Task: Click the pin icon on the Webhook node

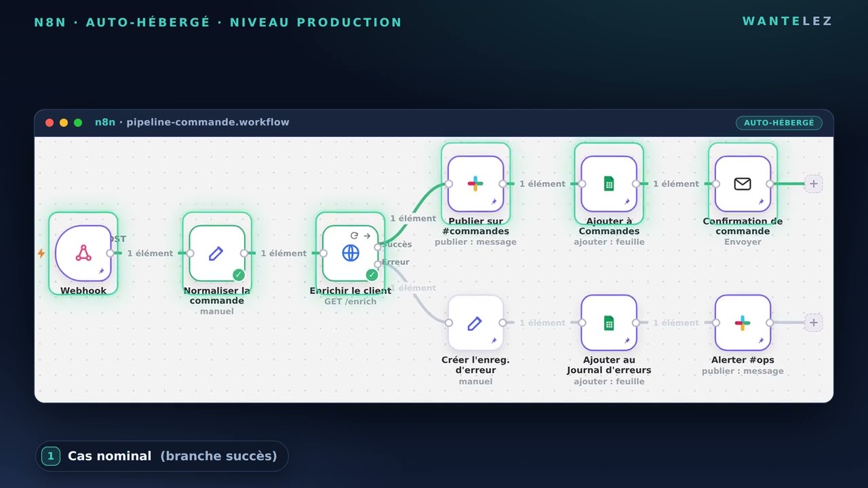Action: pos(101,271)
